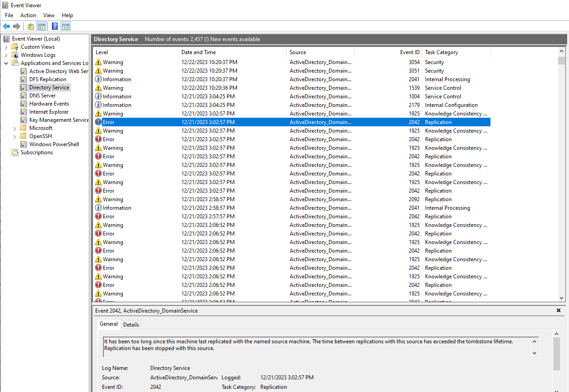Close the Event 2042 preview pane
The width and height of the screenshot is (569, 392).
[x=559, y=310]
